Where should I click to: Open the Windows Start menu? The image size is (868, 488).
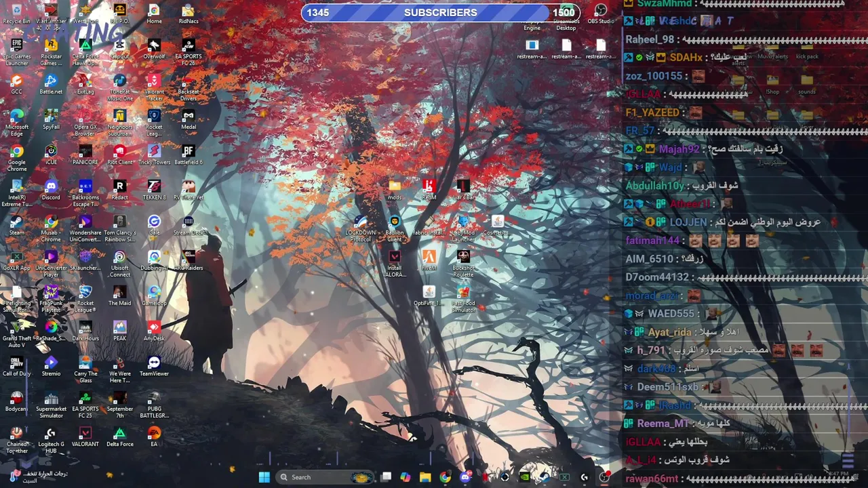264,477
